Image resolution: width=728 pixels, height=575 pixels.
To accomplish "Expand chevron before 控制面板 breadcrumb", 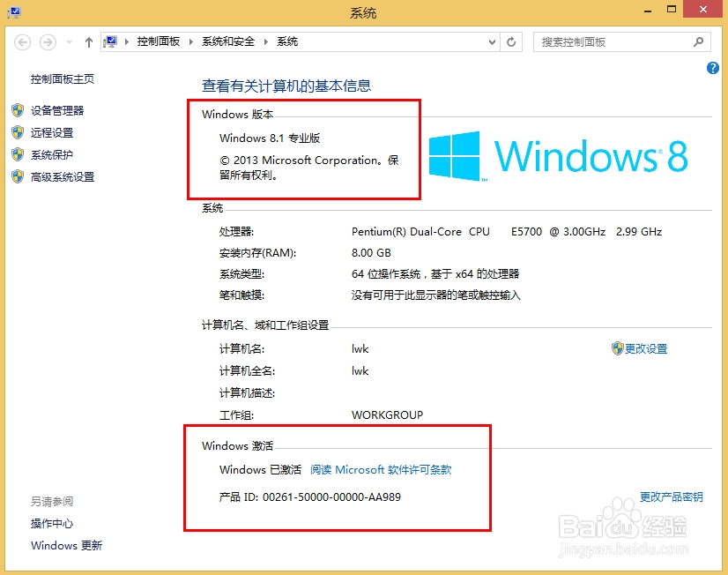I will point(127,41).
